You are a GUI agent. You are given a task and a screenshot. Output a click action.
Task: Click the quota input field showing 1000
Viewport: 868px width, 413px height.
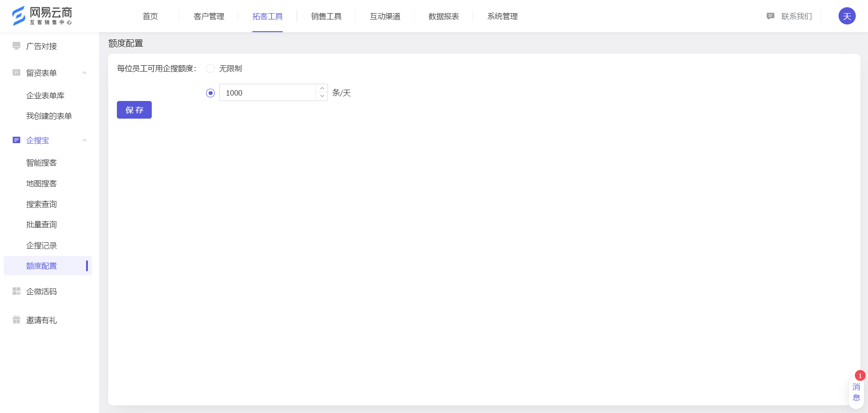point(267,93)
